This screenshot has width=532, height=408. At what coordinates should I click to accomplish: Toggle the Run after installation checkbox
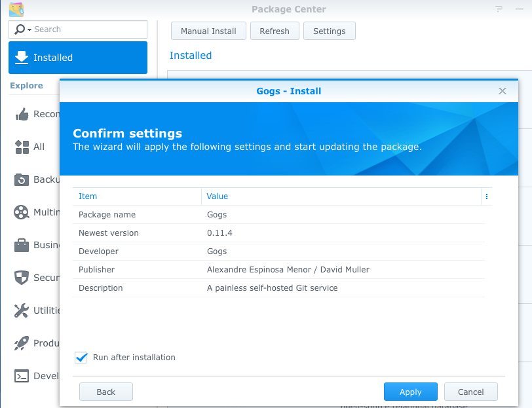point(81,358)
